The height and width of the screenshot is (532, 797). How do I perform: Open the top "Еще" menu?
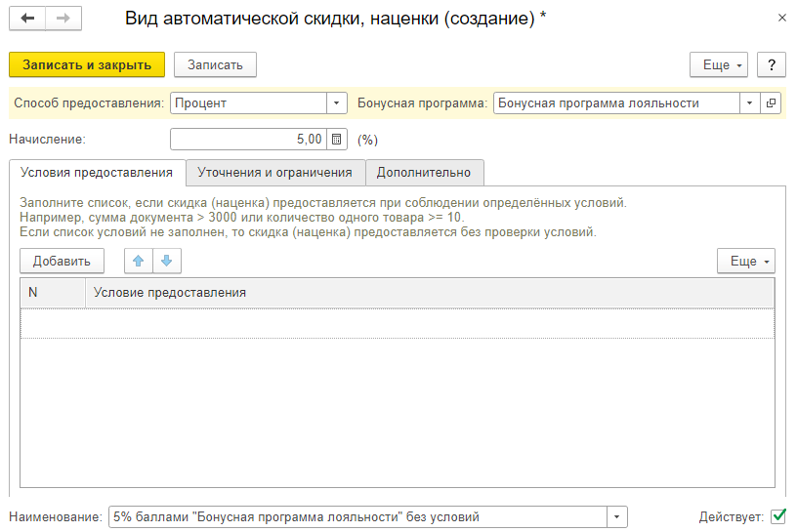719,65
